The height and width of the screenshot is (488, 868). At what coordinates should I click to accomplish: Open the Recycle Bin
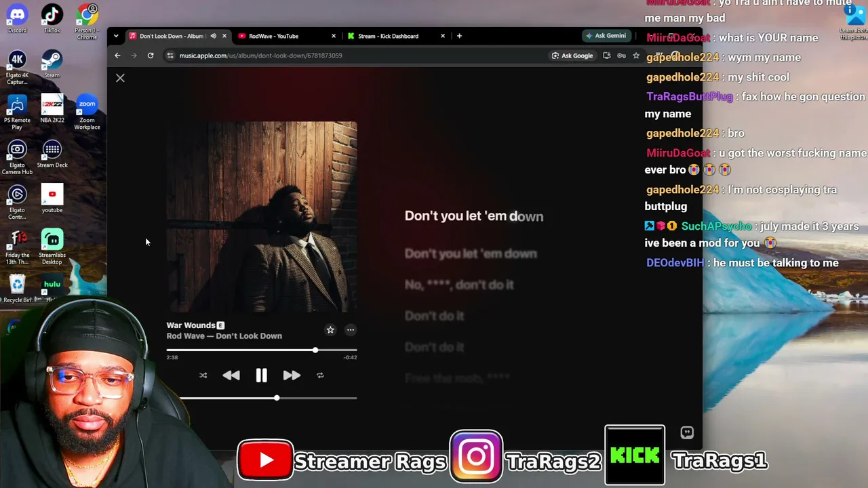click(17, 289)
